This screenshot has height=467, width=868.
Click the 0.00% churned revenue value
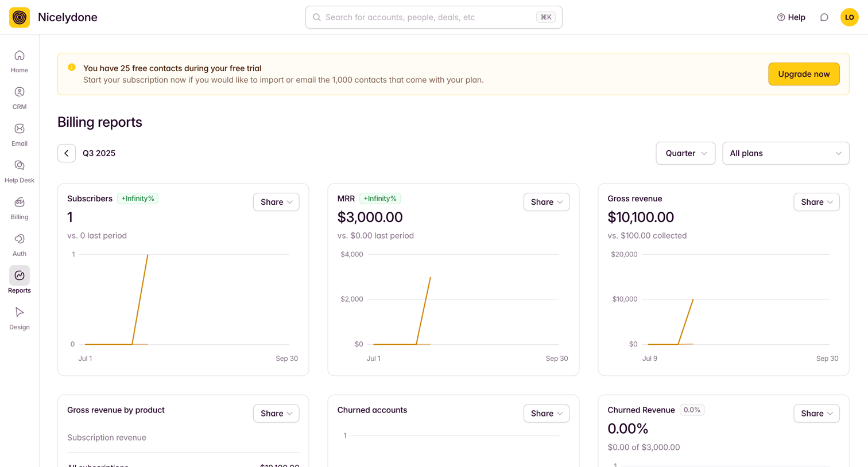pos(628,429)
